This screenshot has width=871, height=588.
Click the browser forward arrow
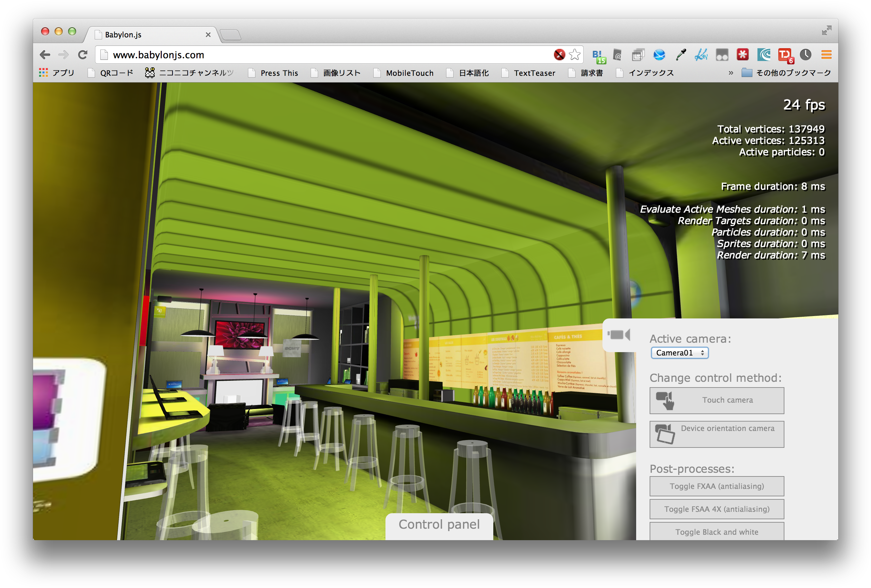click(64, 55)
